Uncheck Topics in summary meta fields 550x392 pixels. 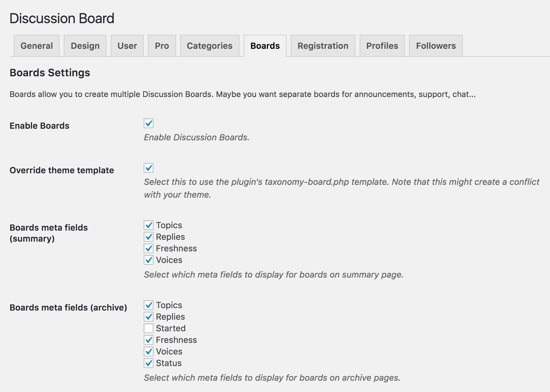[x=149, y=225]
